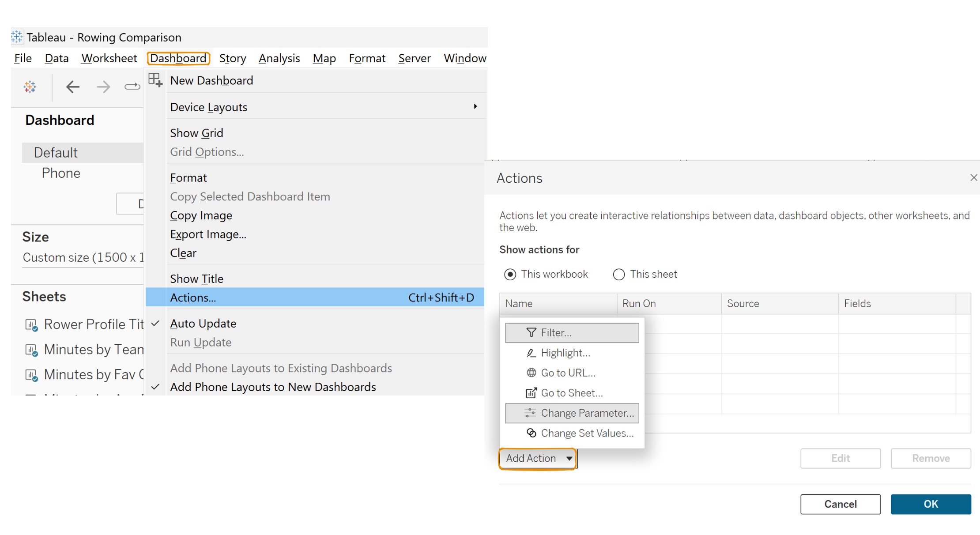Select Change Set Values action type
The height and width of the screenshot is (535, 980).
(572, 433)
